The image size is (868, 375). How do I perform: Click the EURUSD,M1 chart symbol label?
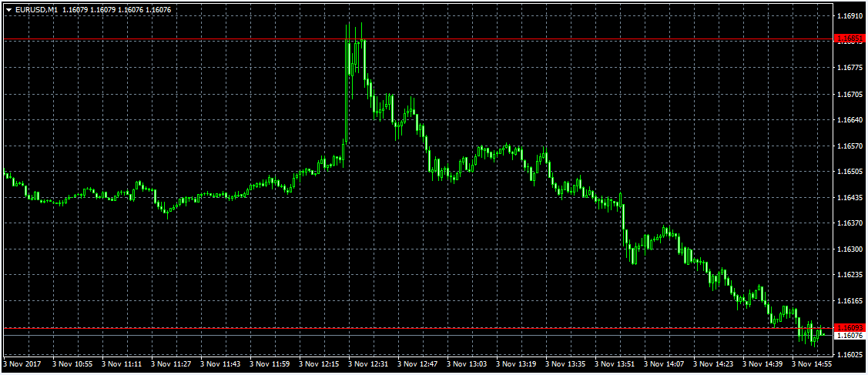(36, 9)
